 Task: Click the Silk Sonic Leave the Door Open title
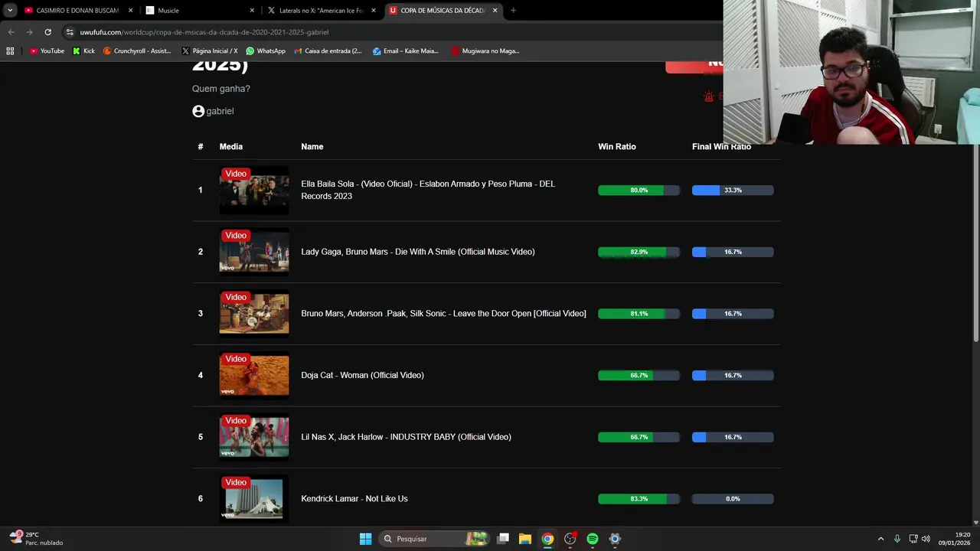click(443, 314)
